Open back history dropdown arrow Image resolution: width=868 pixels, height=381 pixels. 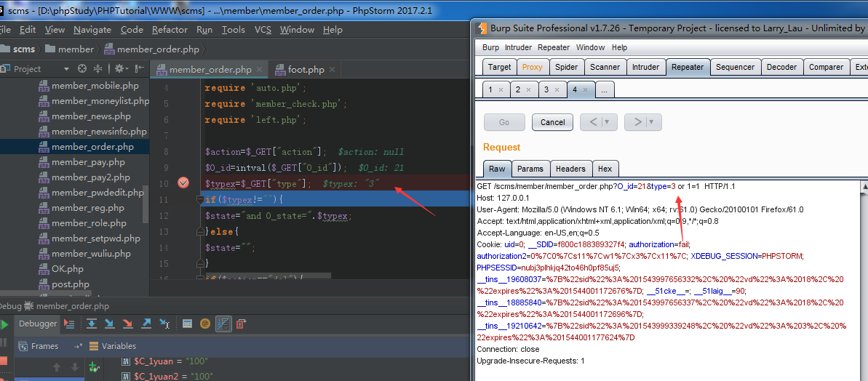(x=609, y=122)
